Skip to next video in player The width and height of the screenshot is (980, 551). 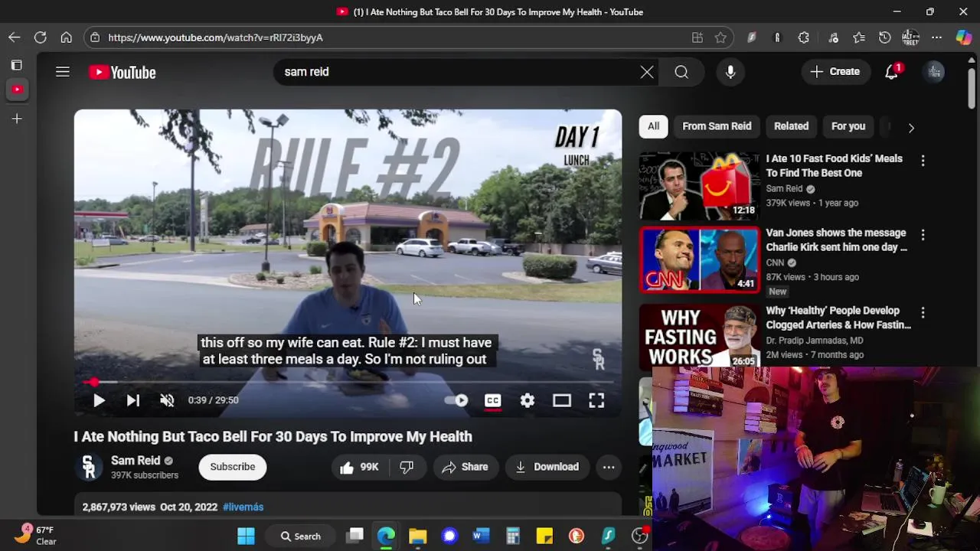coord(132,400)
